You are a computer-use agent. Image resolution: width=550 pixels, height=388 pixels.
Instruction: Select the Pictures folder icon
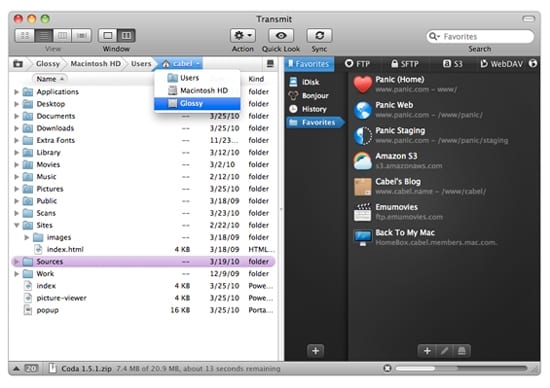coord(28,189)
